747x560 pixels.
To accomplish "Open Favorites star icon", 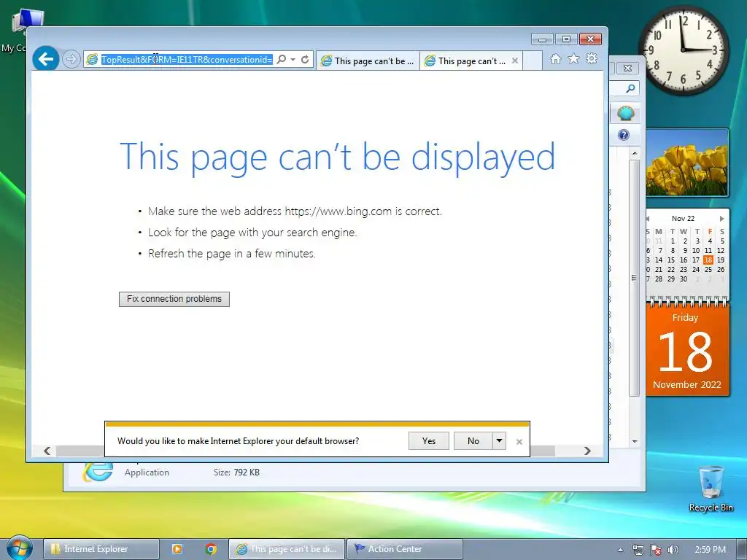I will [x=573, y=59].
